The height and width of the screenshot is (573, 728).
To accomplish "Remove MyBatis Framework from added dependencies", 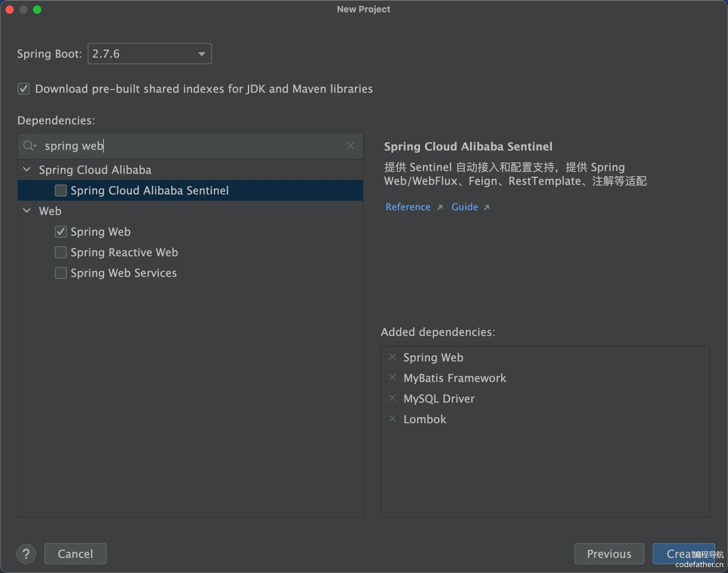I will [393, 378].
